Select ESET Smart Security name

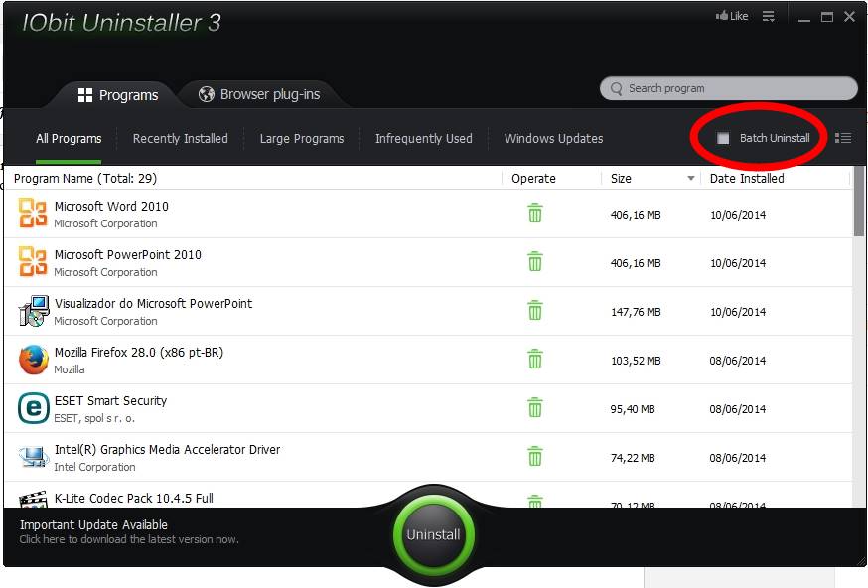pyautogui.click(x=110, y=401)
